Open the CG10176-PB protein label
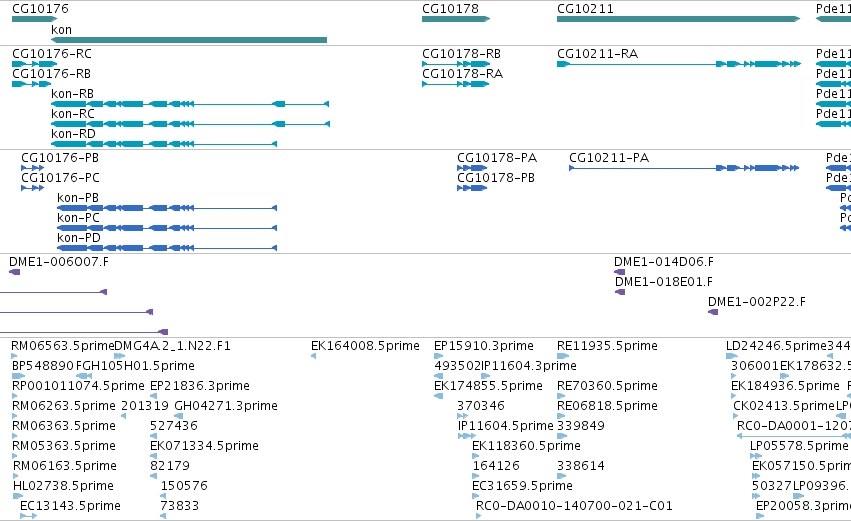Viewport: 851px width, 521px height. pos(60,158)
